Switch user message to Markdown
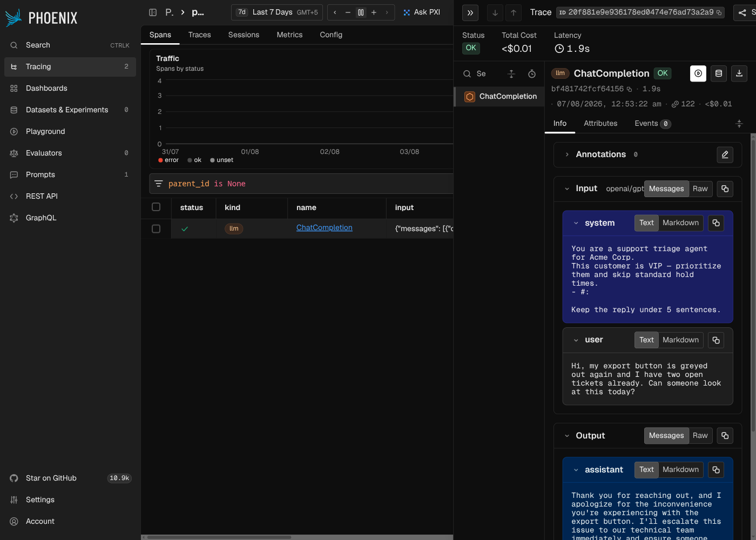Viewport: 756px width, 540px height. 680,340
